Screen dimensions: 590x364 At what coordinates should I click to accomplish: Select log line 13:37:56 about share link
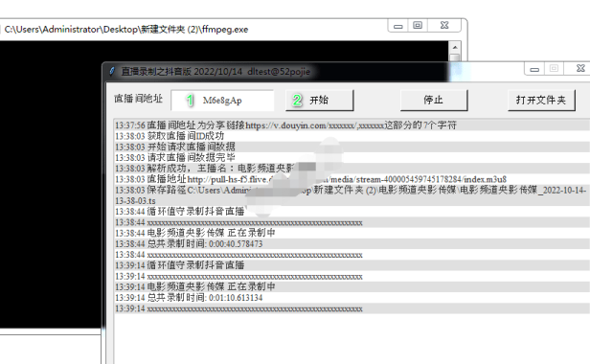pos(352,125)
